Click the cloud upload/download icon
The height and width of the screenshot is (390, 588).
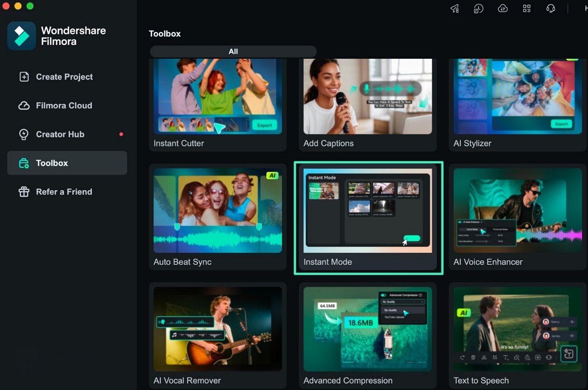pyautogui.click(x=503, y=9)
